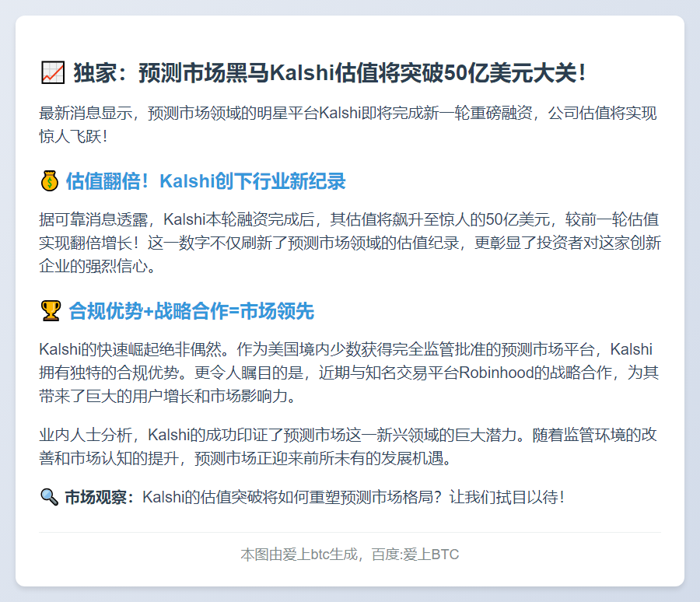Click the text 企业的强烈信心。
Screen dimensions: 700x602
tap(97, 266)
